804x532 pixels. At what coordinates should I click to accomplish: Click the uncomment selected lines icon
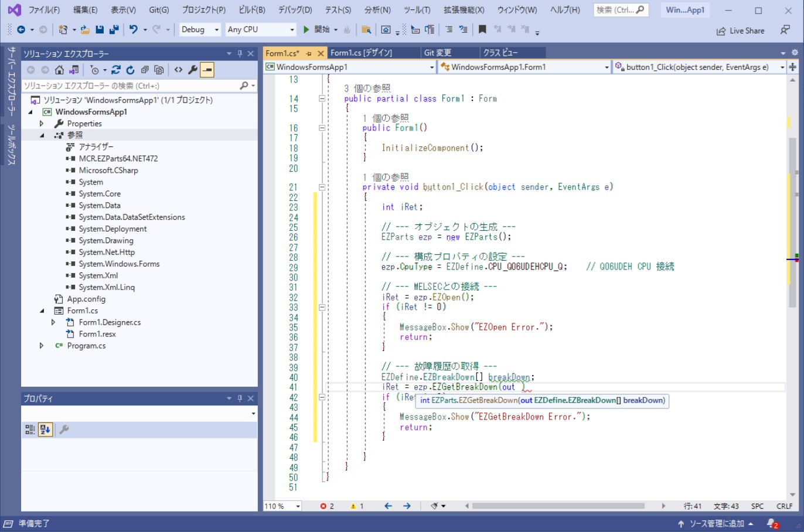pyautogui.click(x=463, y=29)
